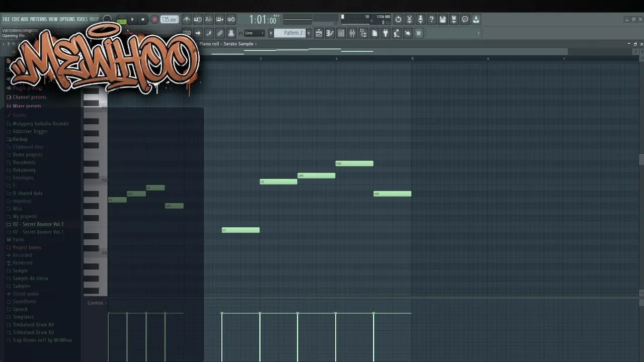The image size is (644, 362).
Task: Open the Piano roll toolbar icon
Action: pos(330,33)
